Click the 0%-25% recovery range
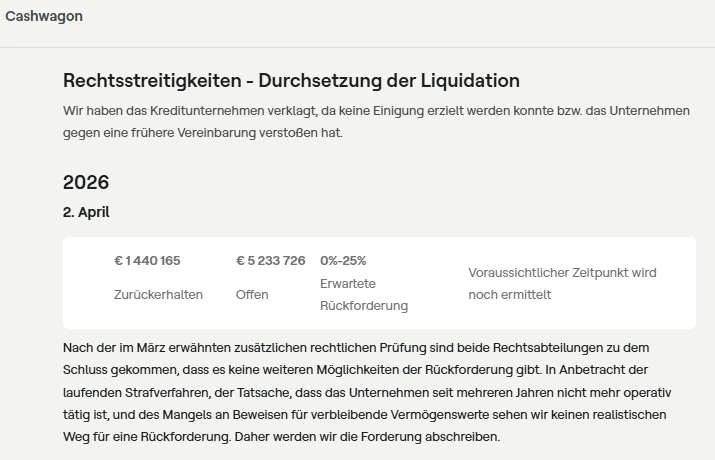 [x=343, y=261]
